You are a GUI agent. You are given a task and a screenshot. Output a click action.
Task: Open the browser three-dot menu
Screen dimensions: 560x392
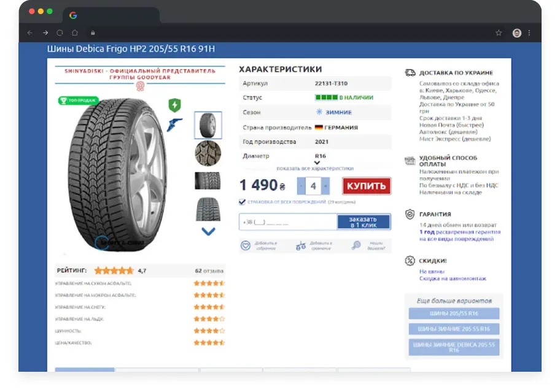pos(529,33)
